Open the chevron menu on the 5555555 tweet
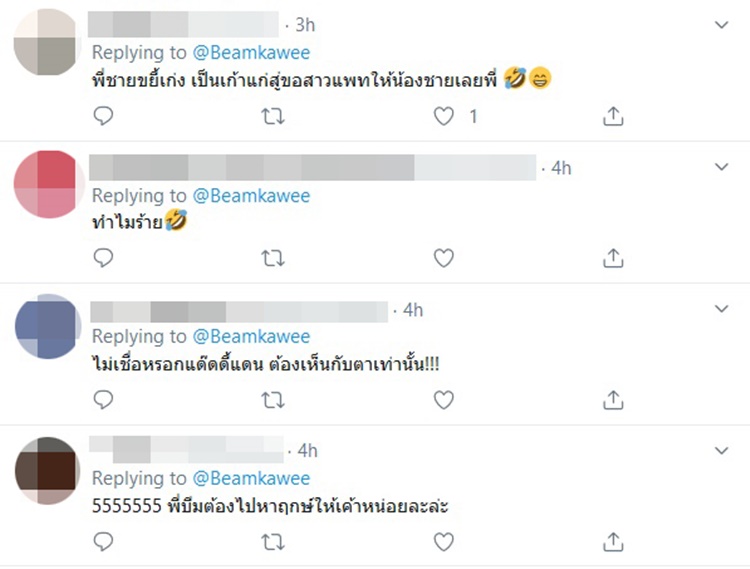The image size is (750, 569). pyautogui.click(x=721, y=451)
